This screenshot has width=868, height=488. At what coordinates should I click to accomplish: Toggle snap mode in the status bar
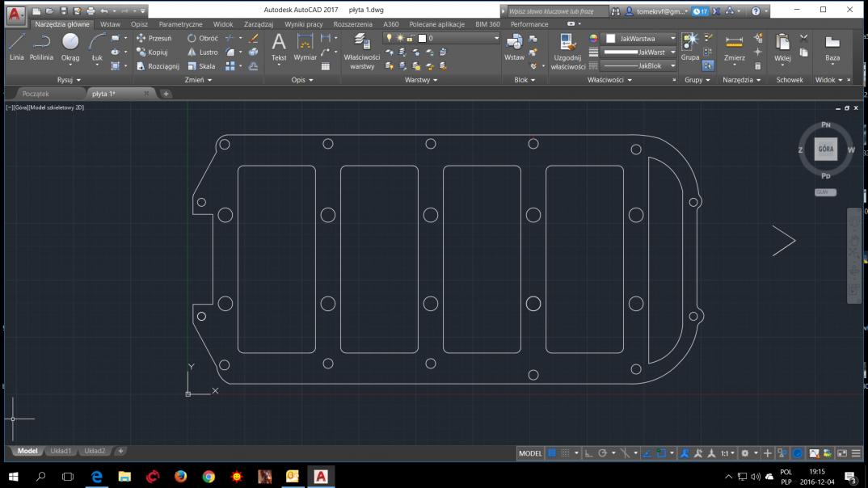(566, 453)
